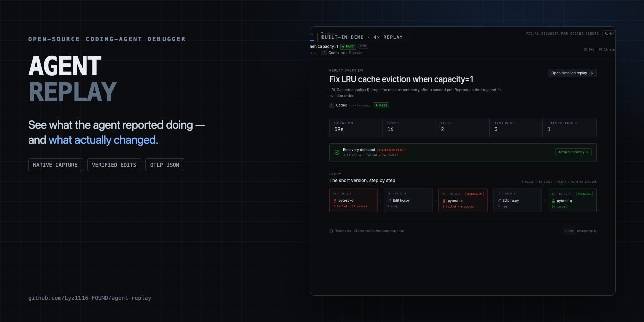Click the DURATION 59s stat

coord(356,127)
